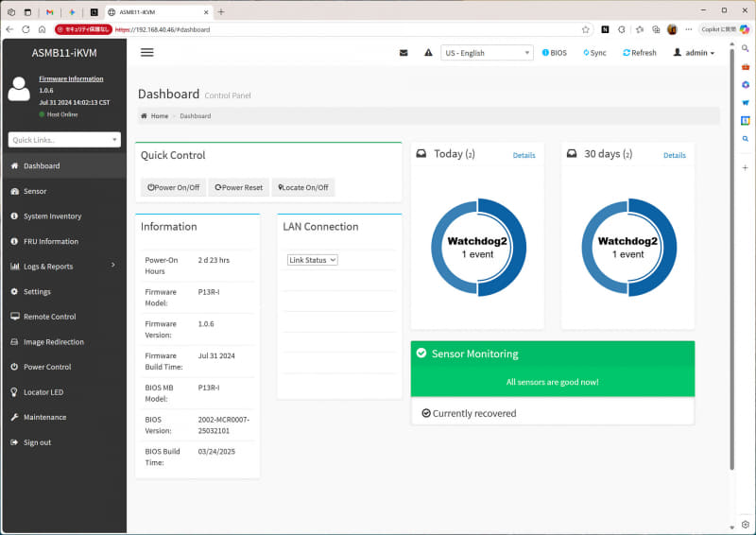
Task: Open the browser favorites icon in toolbar
Action: (x=640, y=29)
